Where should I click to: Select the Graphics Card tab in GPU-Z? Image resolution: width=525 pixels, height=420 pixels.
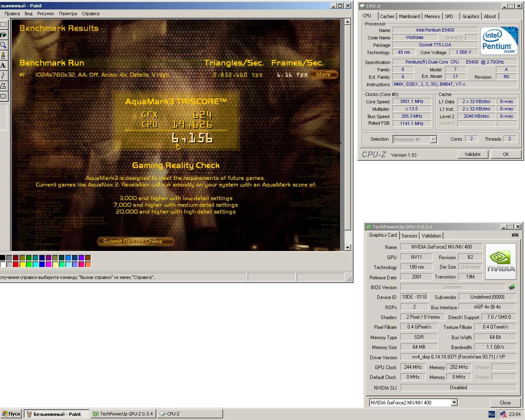tap(383, 235)
